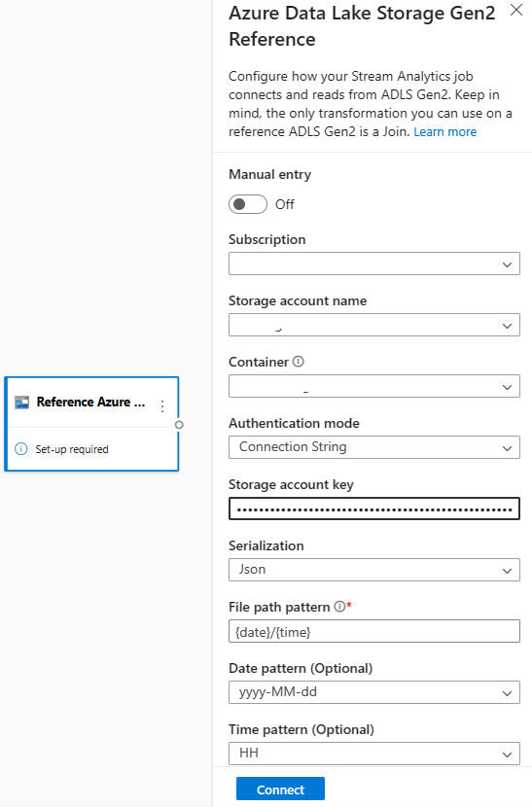Close the ADLS Gen2 Reference panel
This screenshot has height=807, width=532.
516,10
